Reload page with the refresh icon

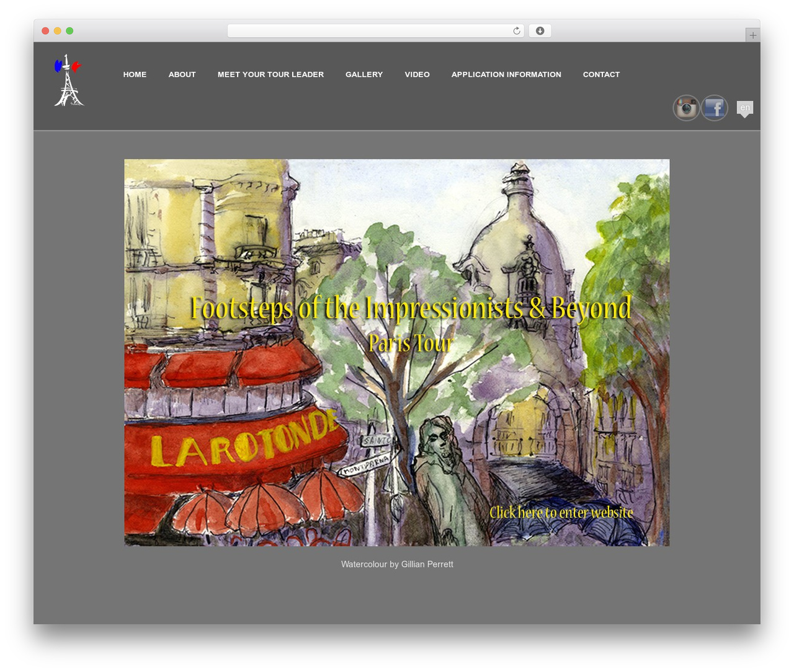coord(516,31)
